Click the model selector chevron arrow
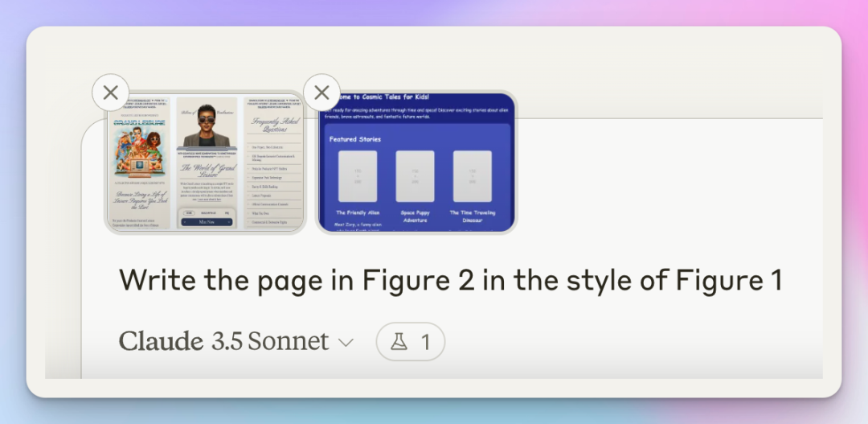Screen dimensions: 868x424 tap(346, 343)
